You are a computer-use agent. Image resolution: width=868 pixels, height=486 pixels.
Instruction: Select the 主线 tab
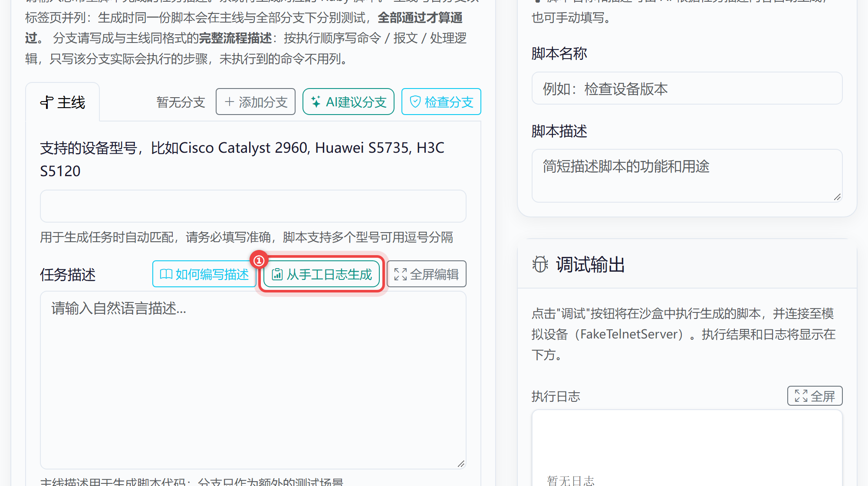(x=63, y=102)
